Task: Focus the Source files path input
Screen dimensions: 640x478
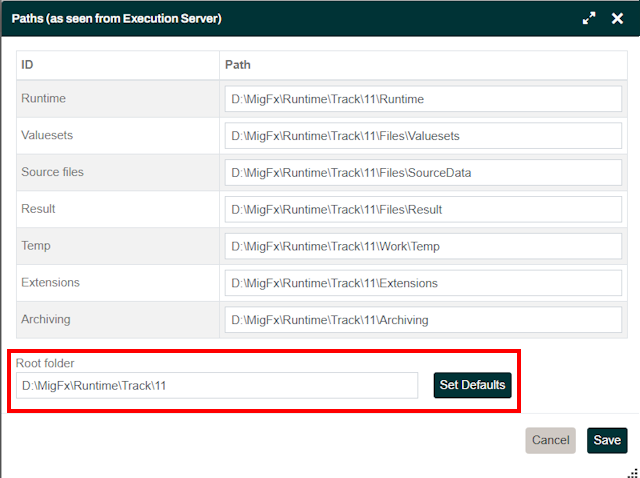Action: (424, 173)
